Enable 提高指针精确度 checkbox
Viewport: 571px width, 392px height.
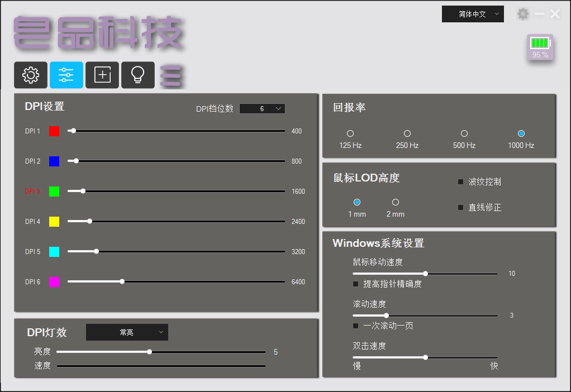pyautogui.click(x=355, y=284)
